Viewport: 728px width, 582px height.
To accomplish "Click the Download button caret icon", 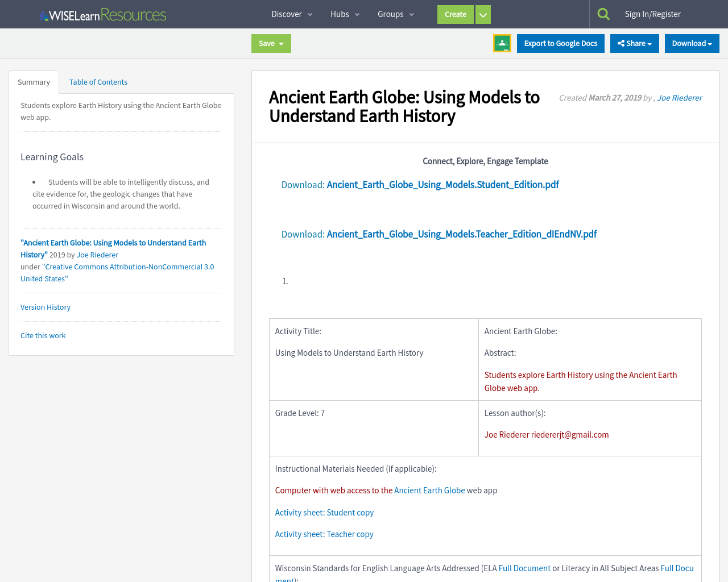I will pyautogui.click(x=712, y=43).
